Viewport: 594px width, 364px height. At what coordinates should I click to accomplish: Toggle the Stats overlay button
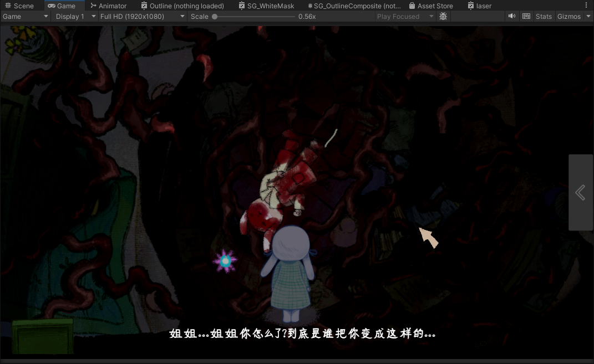click(544, 16)
